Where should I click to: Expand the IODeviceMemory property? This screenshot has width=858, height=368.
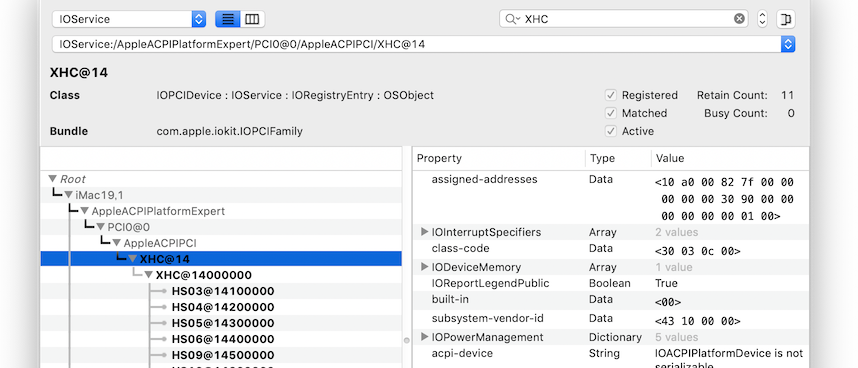pos(424,267)
